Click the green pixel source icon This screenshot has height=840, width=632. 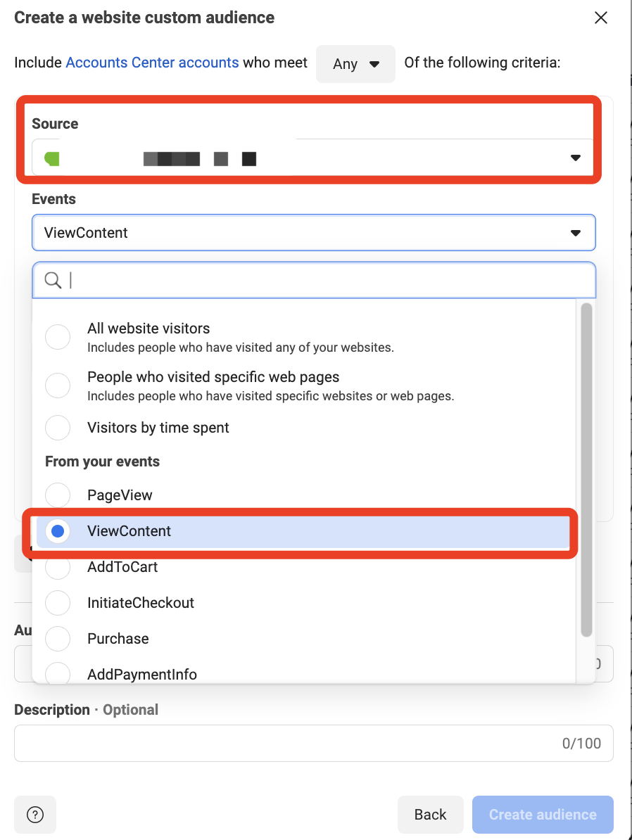point(52,158)
